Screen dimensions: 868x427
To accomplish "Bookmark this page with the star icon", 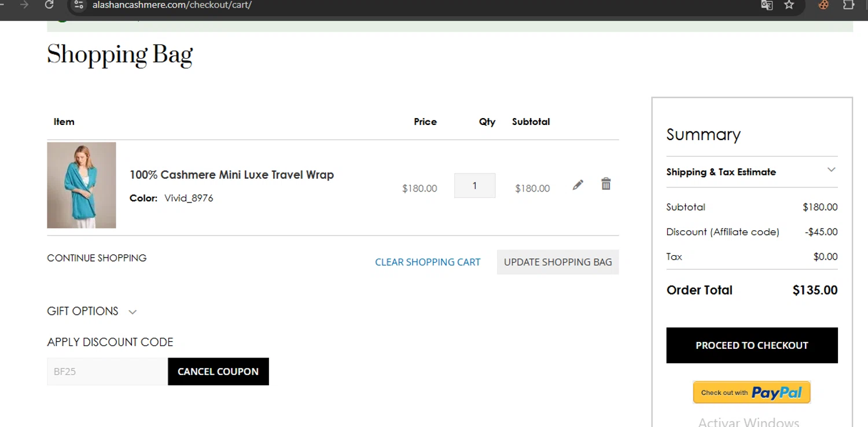I will click(789, 5).
